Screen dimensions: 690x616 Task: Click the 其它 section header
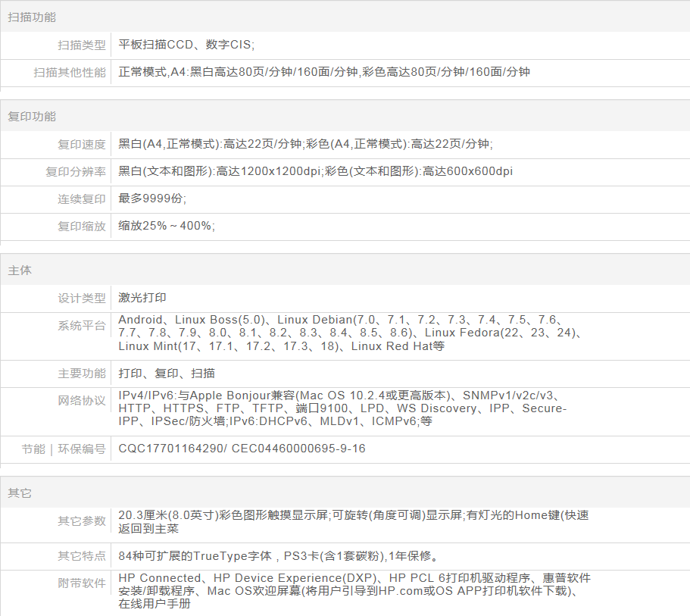coord(20,493)
